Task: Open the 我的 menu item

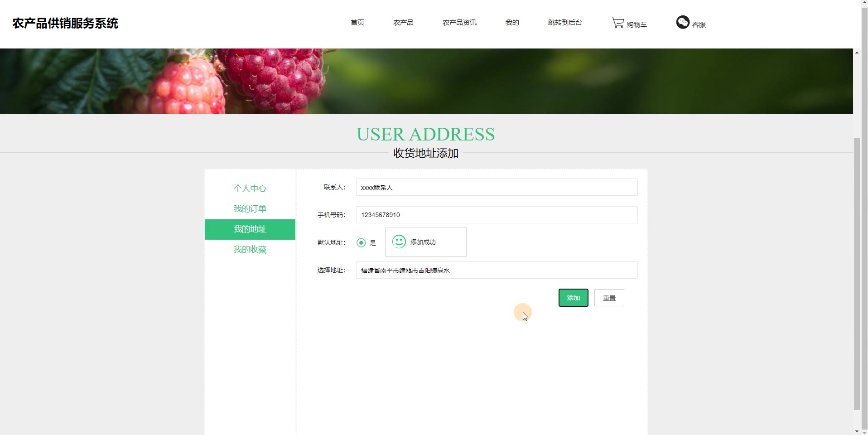Action: pyautogui.click(x=512, y=22)
